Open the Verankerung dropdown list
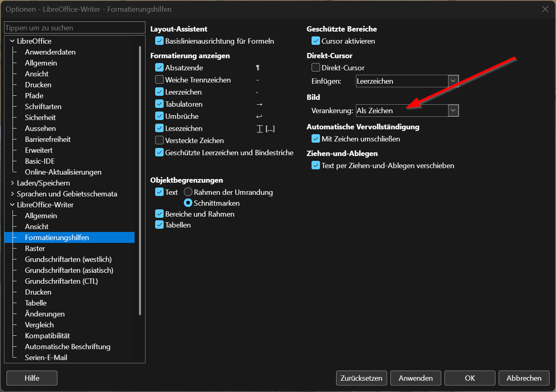The width and height of the screenshot is (556, 392). [453, 111]
